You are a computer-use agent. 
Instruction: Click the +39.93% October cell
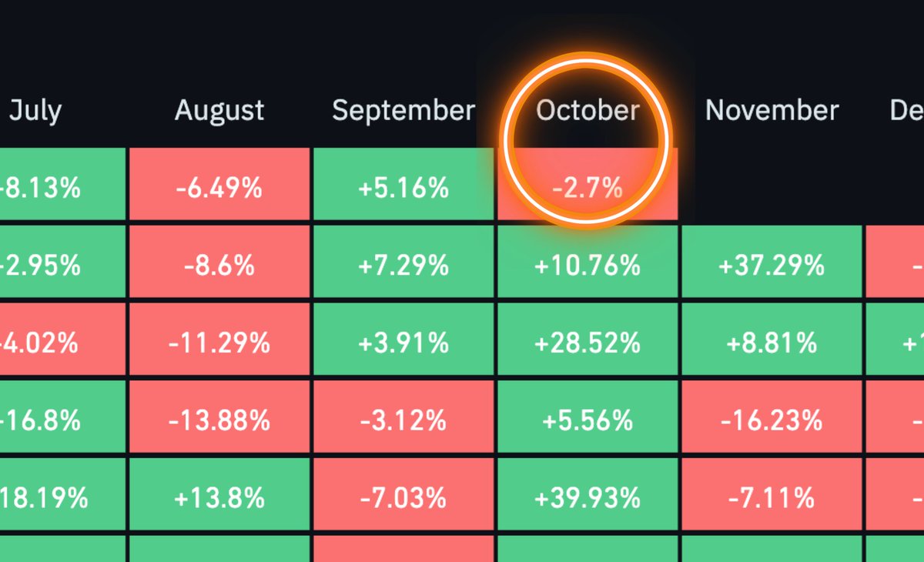(588, 497)
